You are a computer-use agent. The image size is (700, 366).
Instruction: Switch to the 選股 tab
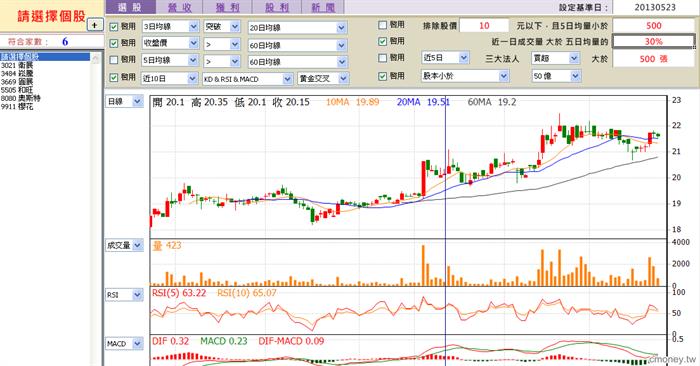(130, 7)
